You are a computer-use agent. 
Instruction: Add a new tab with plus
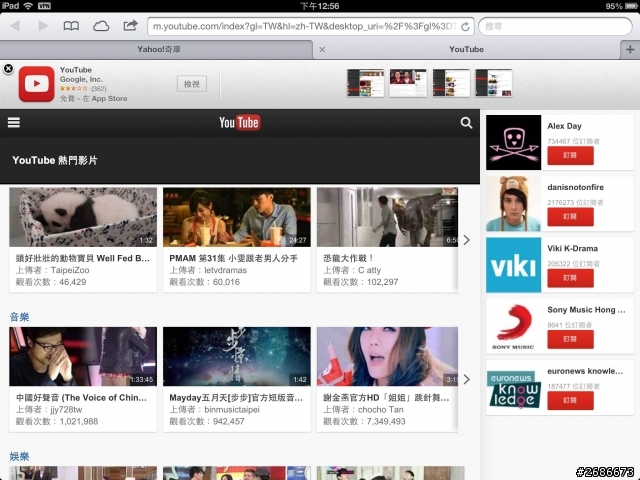pyautogui.click(x=630, y=49)
